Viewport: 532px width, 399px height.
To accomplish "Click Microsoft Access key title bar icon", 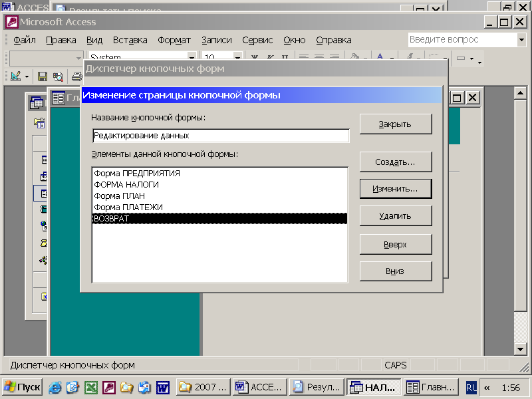I will point(11,22).
